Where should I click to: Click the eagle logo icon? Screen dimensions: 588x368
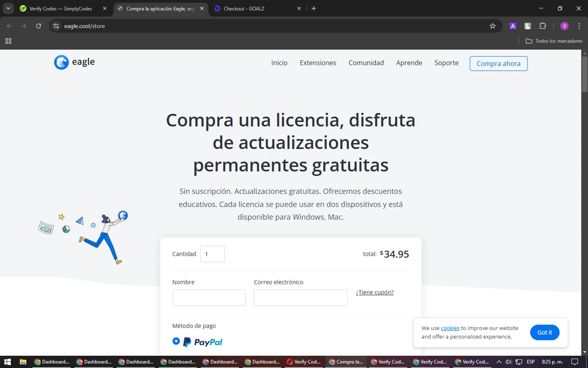(x=61, y=62)
